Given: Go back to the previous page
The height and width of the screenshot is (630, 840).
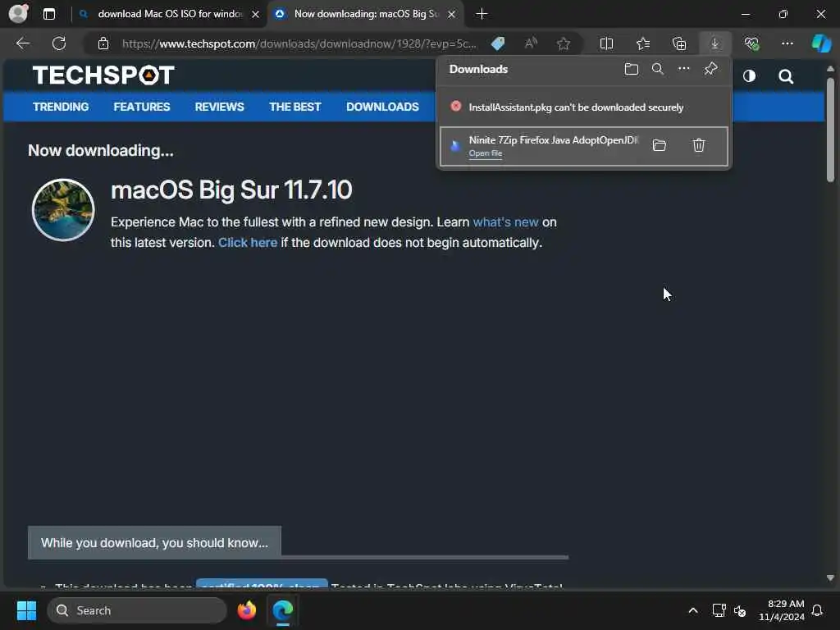Looking at the screenshot, I should [x=22, y=43].
